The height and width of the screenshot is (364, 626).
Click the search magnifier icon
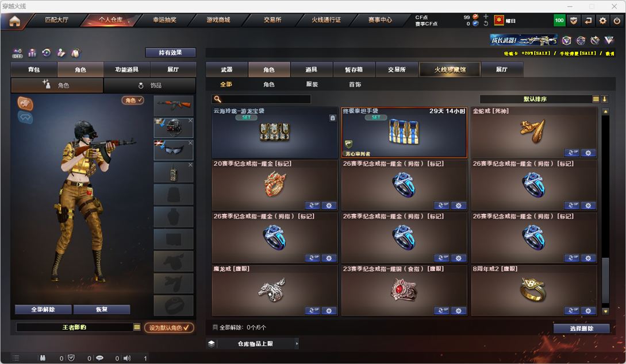217,99
